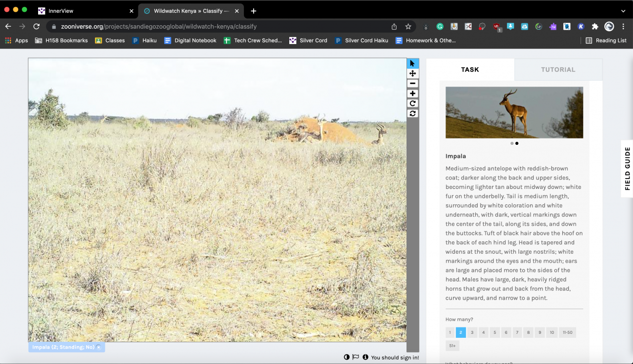The width and height of the screenshot is (633, 364).
Task: Open the subject info icon
Action: 365,357
